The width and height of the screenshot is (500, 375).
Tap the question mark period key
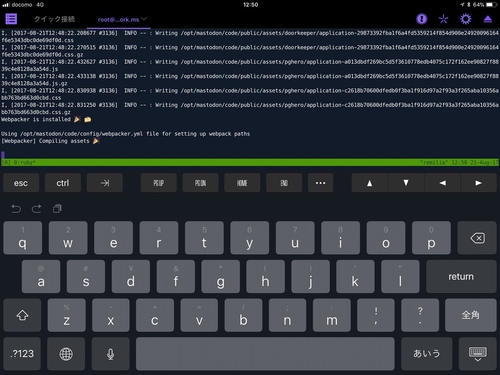coord(420,315)
